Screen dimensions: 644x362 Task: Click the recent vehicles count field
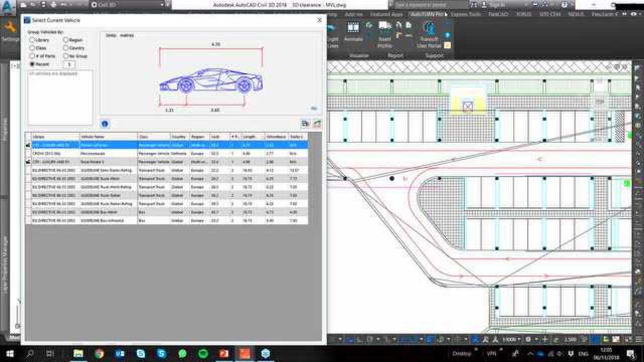pyautogui.click(x=69, y=64)
